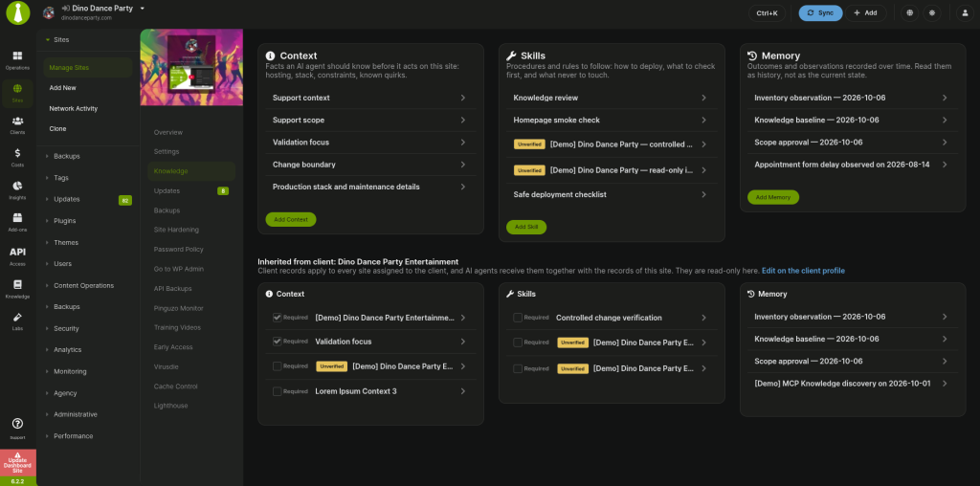The height and width of the screenshot is (486, 980).
Task: Toggle Required checkbox for Lorem Ipsum Context 3
Action: pos(277,391)
